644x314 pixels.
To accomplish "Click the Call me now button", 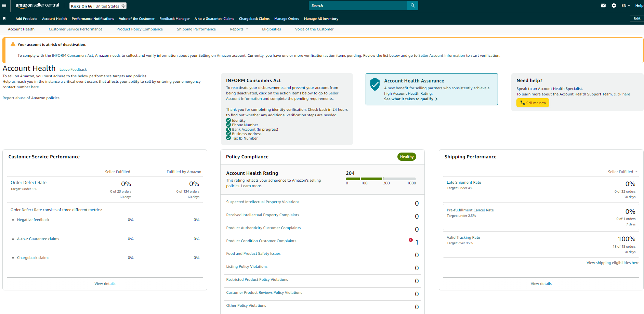I will coord(533,103).
